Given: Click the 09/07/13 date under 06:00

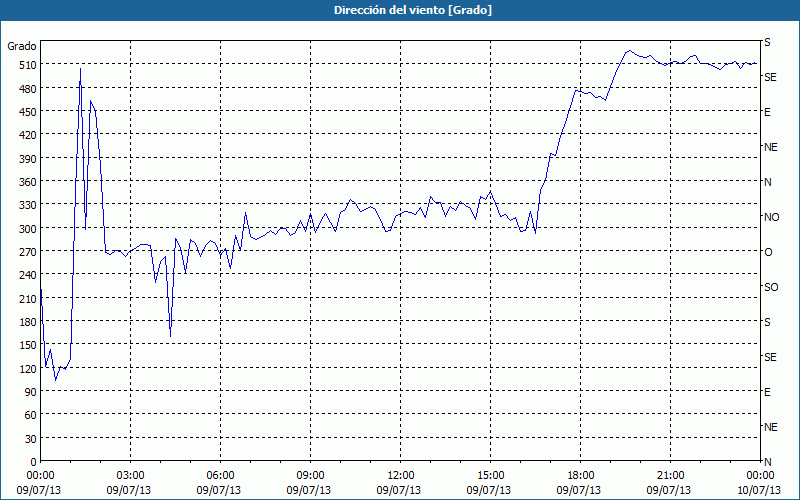Looking at the screenshot, I should coord(218,490).
